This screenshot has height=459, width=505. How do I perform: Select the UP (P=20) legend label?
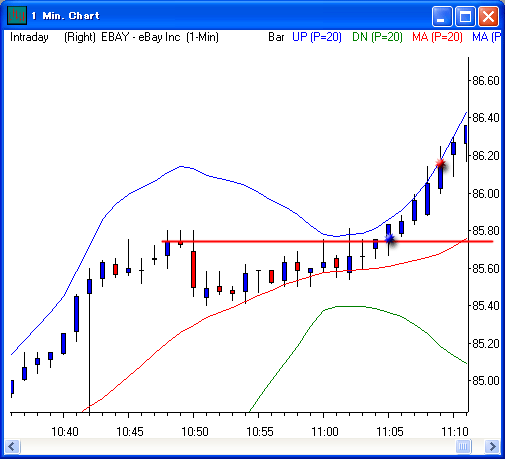tap(317, 37)
